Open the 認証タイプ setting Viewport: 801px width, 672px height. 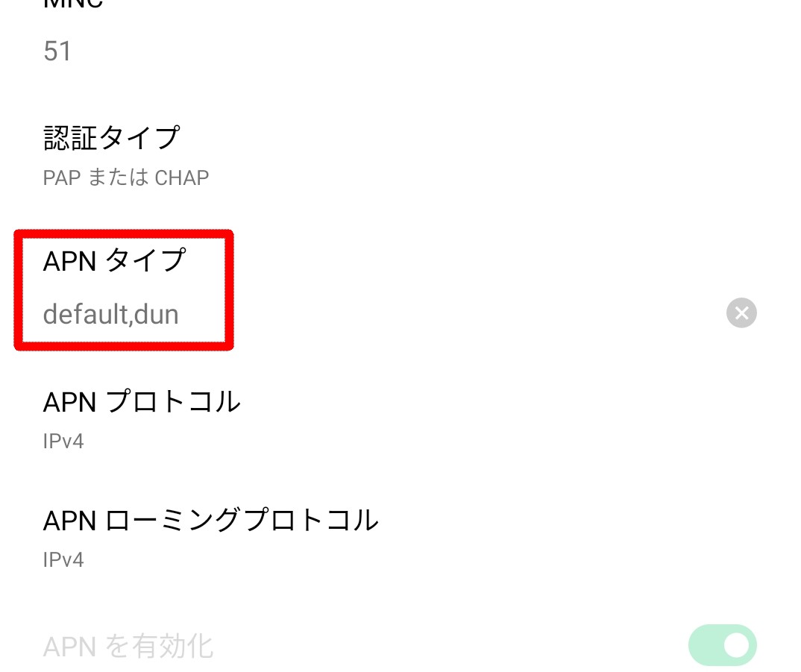point(400,156)
